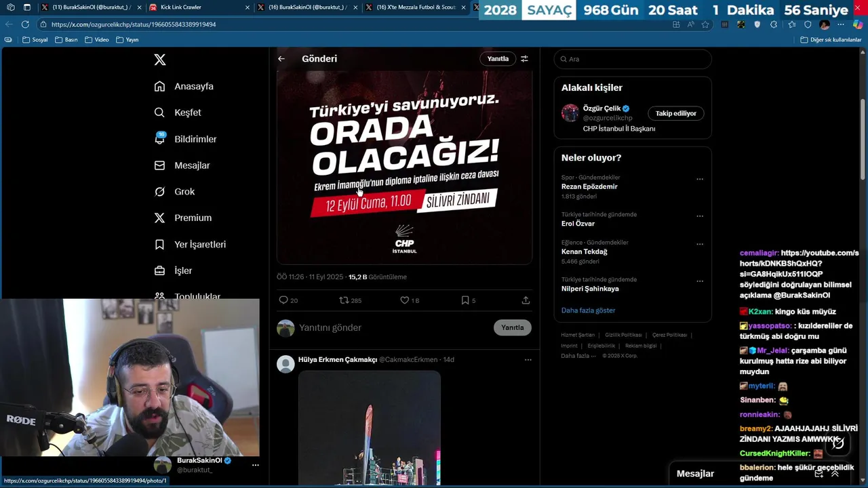Open the Hizmet Şartları footer link
This screenshot has width=868, height=488.
[x=578, y=335]
